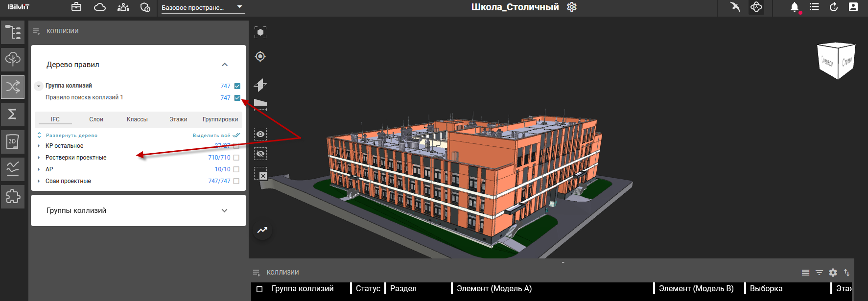Viewport: 868px width, 301px height.
Task: Switch to the Классы tab
Action: [x=137, y=119]
